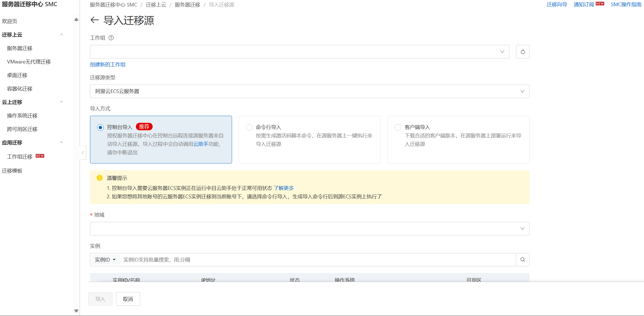Collapse the left sidebar with the handle
644x316 pixels.
tap(83, 153)
